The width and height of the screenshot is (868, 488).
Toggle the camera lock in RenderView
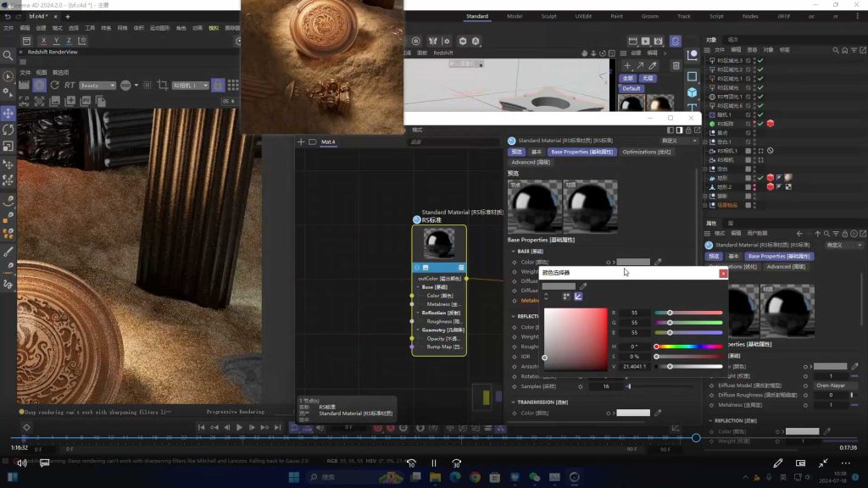tap(218, 86)
